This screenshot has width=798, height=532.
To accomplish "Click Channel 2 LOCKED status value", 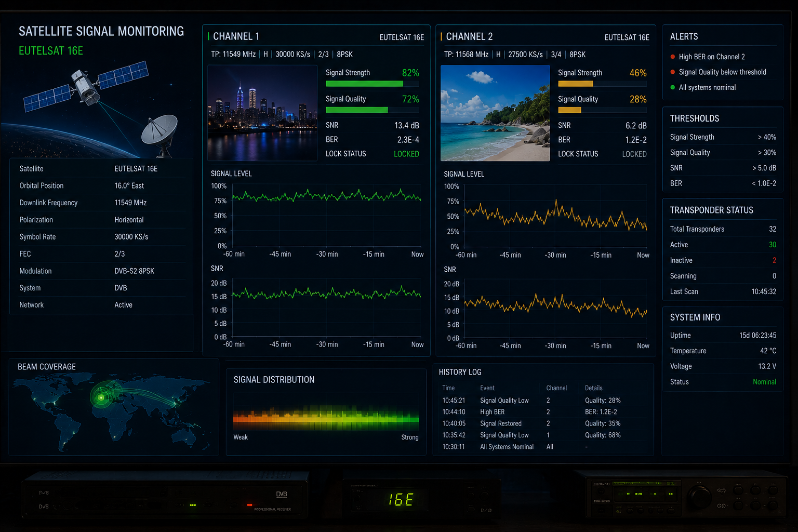I will (634, 154).
